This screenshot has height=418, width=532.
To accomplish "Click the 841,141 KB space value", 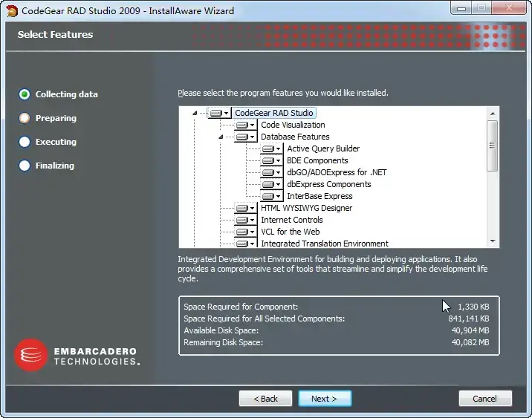I will coord(469,319).
